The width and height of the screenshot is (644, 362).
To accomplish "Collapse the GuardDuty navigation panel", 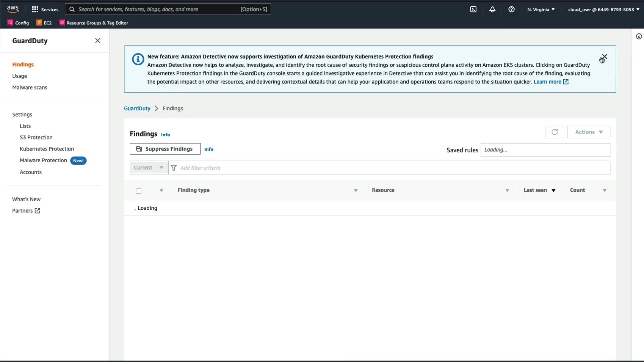I will click(98, 41).
